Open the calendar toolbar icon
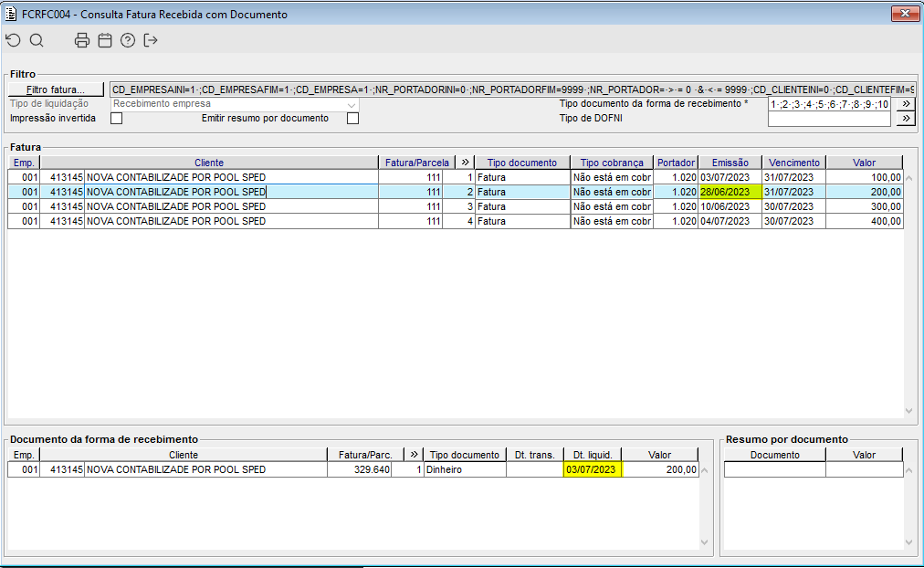Viewport: 924px width, 568px height. click(x=105, y=40)
